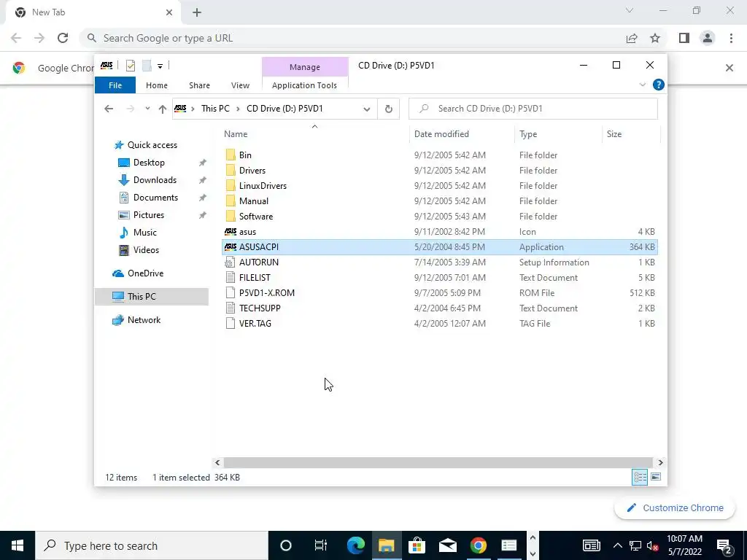Image resolution: width=747 pixels, height=560 pixels.
Task: Click the New folder quick access toolbar icon
Action: pos(147,66)
